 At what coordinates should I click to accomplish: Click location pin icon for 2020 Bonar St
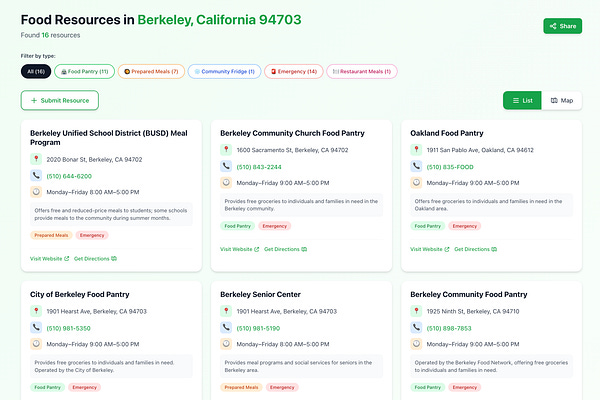pyautogui.click(x=36, y=159)
